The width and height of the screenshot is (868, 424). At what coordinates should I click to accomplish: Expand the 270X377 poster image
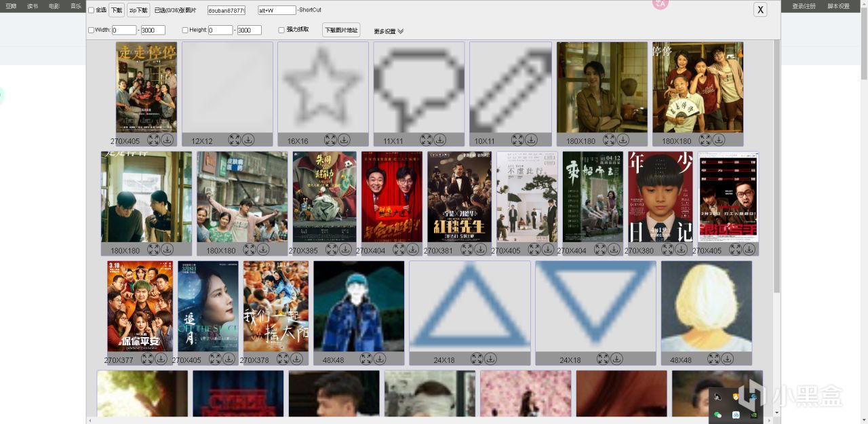coord(147,359)
